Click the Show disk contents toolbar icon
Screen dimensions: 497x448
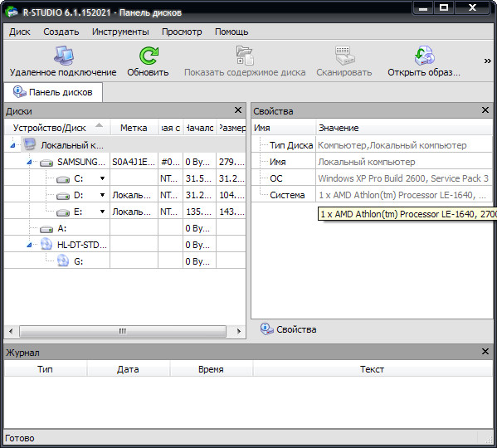[x=245, y=55]
